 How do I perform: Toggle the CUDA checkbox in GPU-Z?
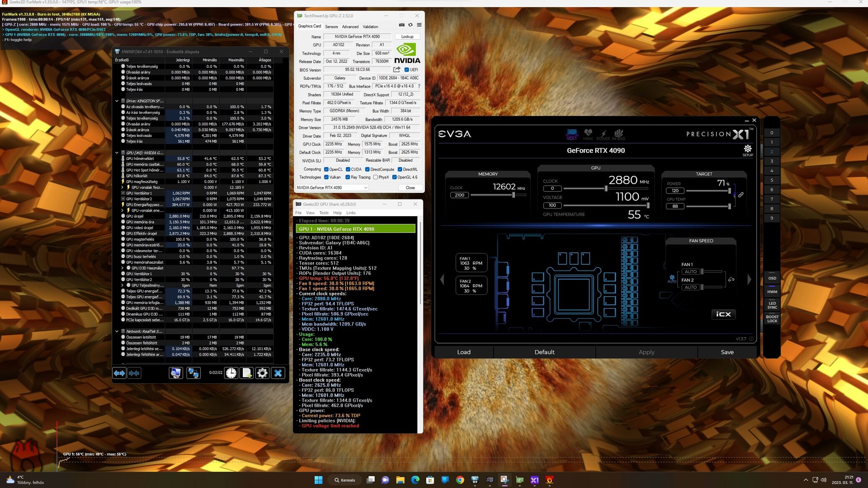point(348,169)
